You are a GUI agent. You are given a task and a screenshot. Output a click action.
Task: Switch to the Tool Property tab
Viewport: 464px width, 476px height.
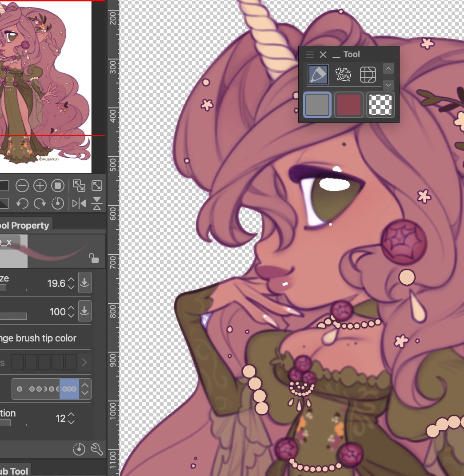coord(26,225)
